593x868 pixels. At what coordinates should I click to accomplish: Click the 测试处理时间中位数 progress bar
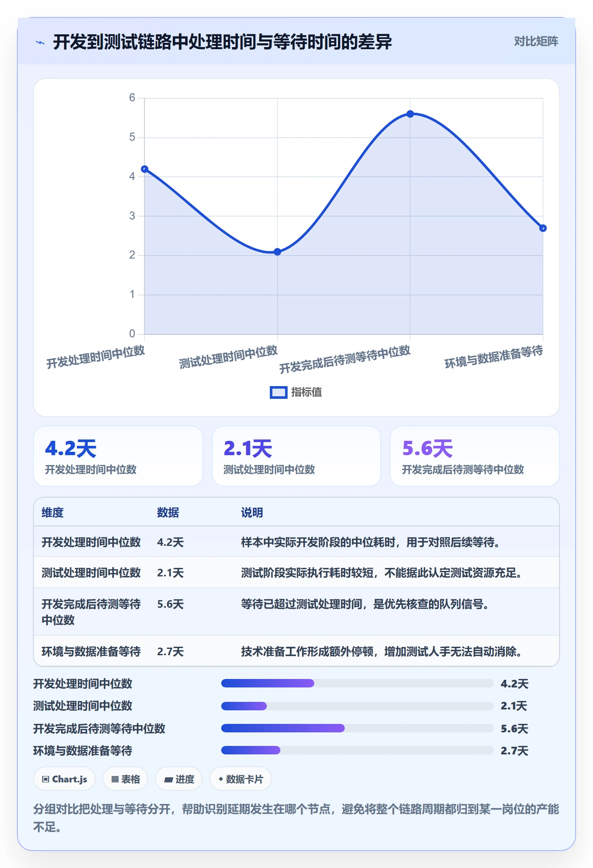pos(357,706)
